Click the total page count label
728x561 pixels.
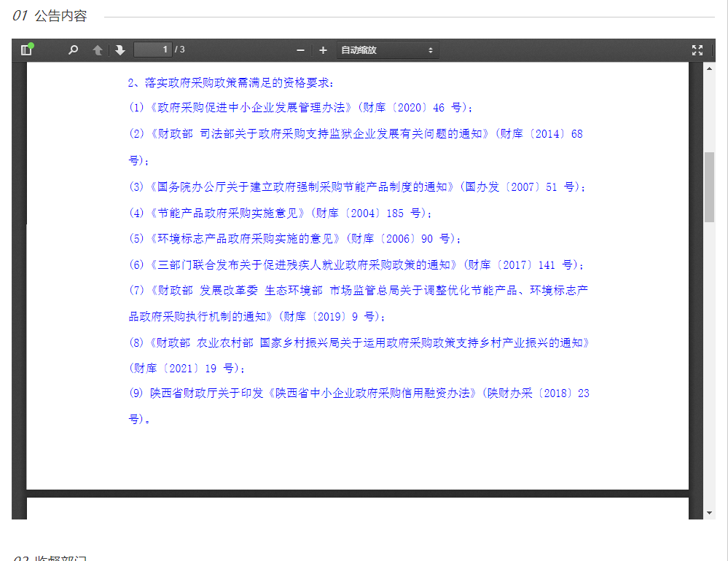coord(180,50)
